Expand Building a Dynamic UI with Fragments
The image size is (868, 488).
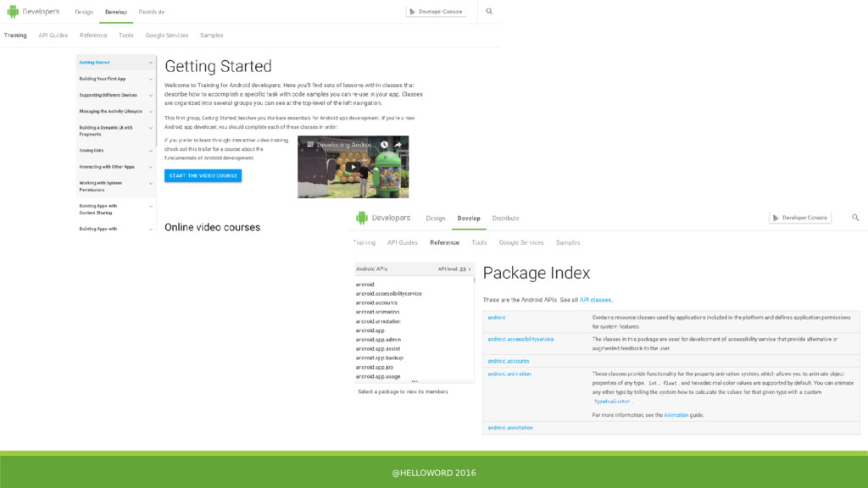151,128
